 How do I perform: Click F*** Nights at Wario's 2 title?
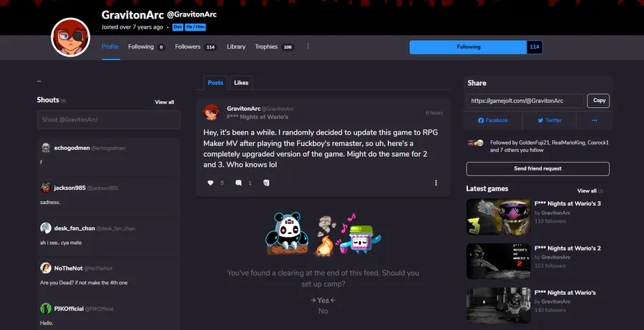[567, 248]
